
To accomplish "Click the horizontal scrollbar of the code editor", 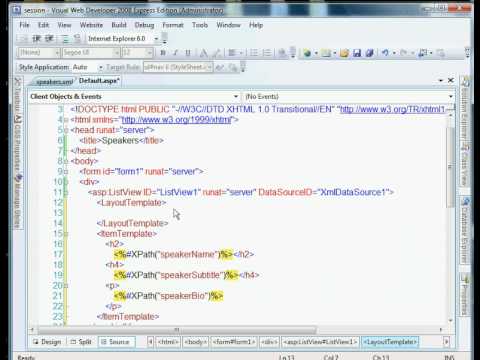I will pyautogui.click(x=177, y=330).
